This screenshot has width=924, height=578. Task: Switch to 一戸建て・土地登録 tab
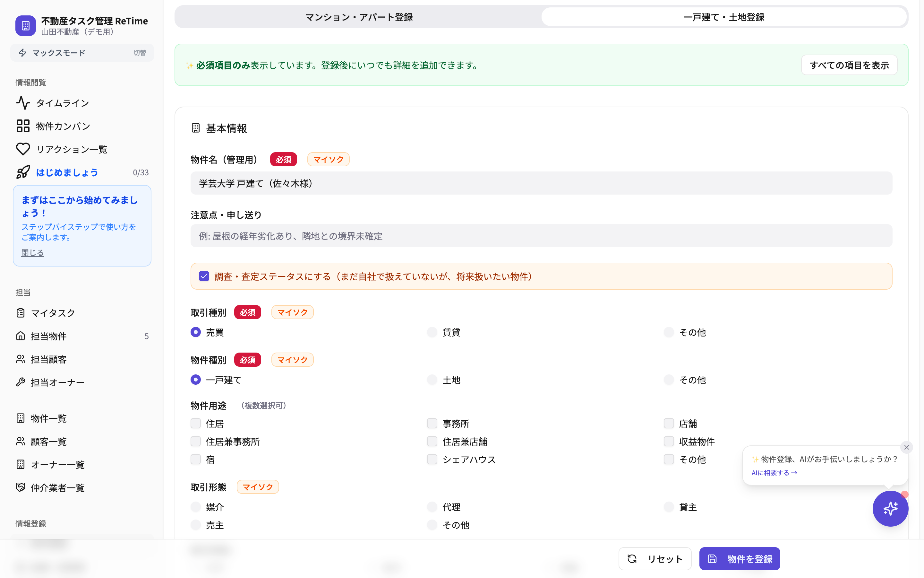point(724,17)
